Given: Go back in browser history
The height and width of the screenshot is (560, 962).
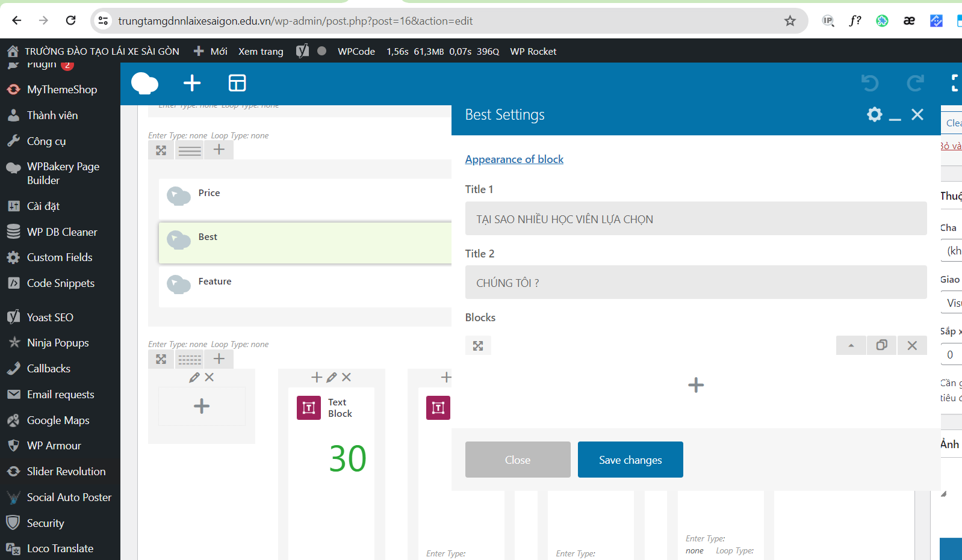Looking at the screenshot, I should point(17,20).
